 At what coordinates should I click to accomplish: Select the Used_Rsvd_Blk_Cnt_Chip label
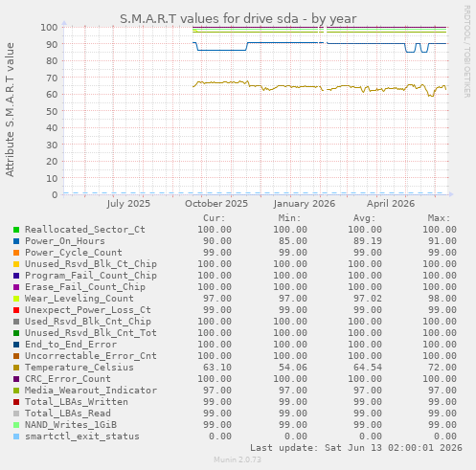(88, 322)
